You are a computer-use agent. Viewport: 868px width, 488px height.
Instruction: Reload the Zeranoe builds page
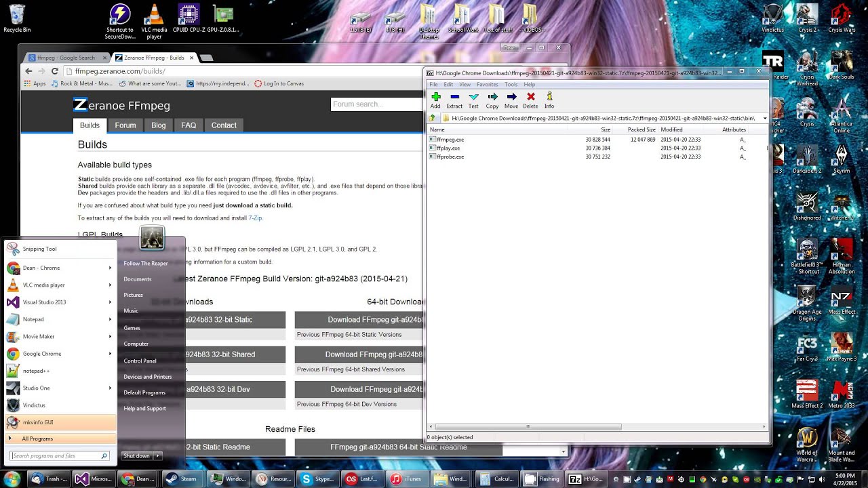[x=55, y=71]
